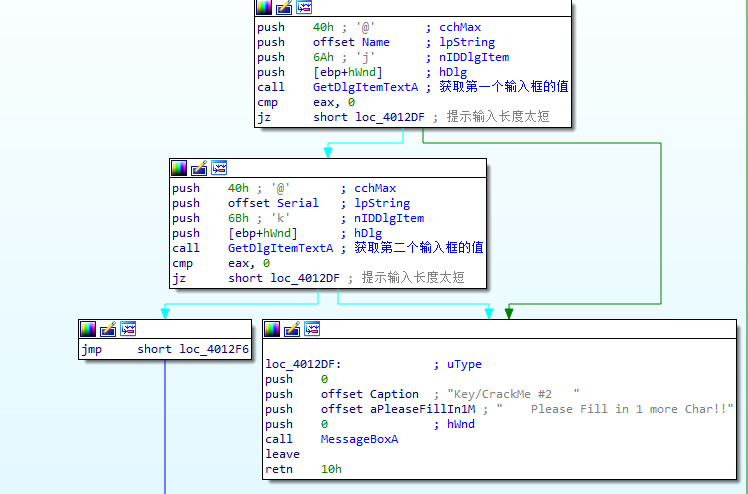
Task: Click pencil edit icon on jmp node
Action: point(108,329)
